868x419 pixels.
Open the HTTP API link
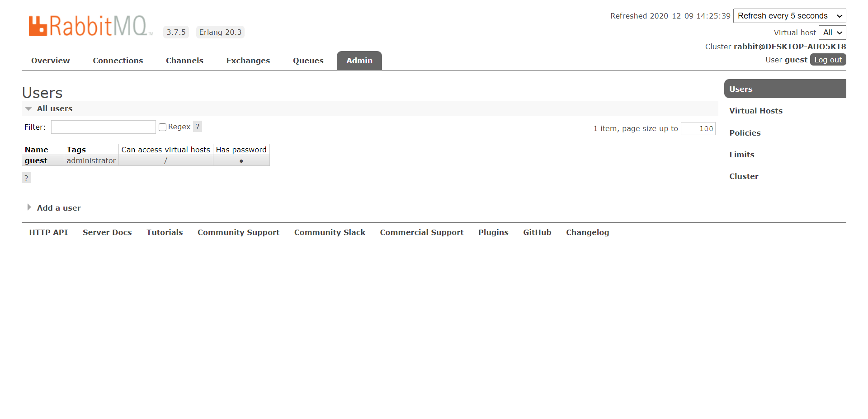48,232
